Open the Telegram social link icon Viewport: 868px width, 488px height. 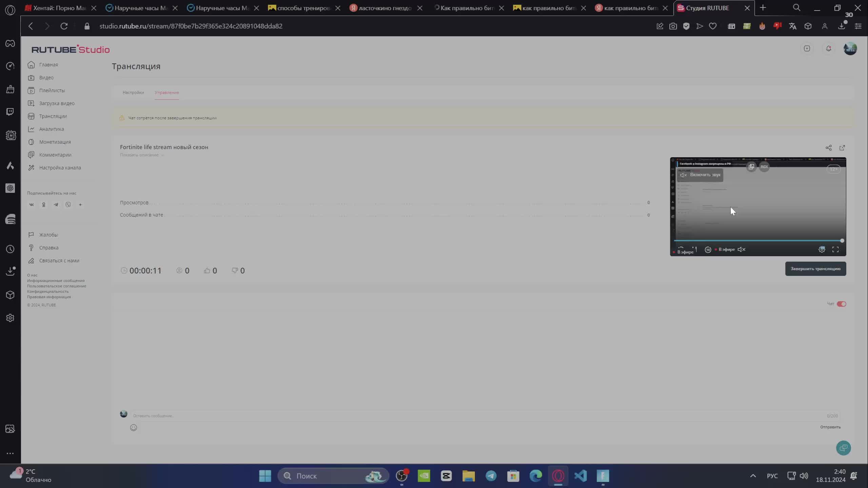tap(56, 205)
